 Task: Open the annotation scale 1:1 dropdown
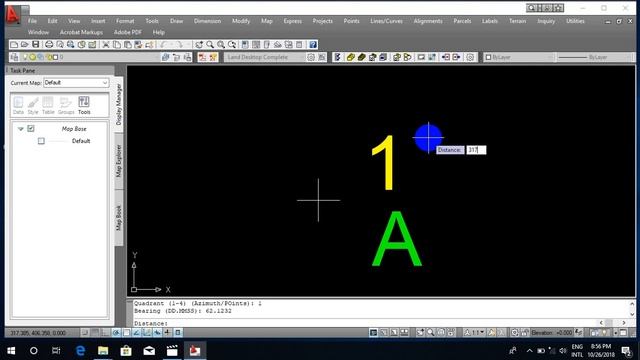[474, 333]
